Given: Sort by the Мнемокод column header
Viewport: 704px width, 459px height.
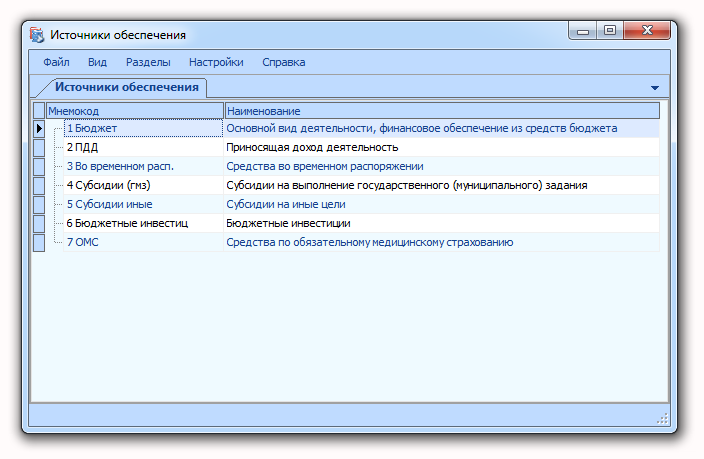Looking at the screenshot, I should pyautogui.click(x=135, y=110).
